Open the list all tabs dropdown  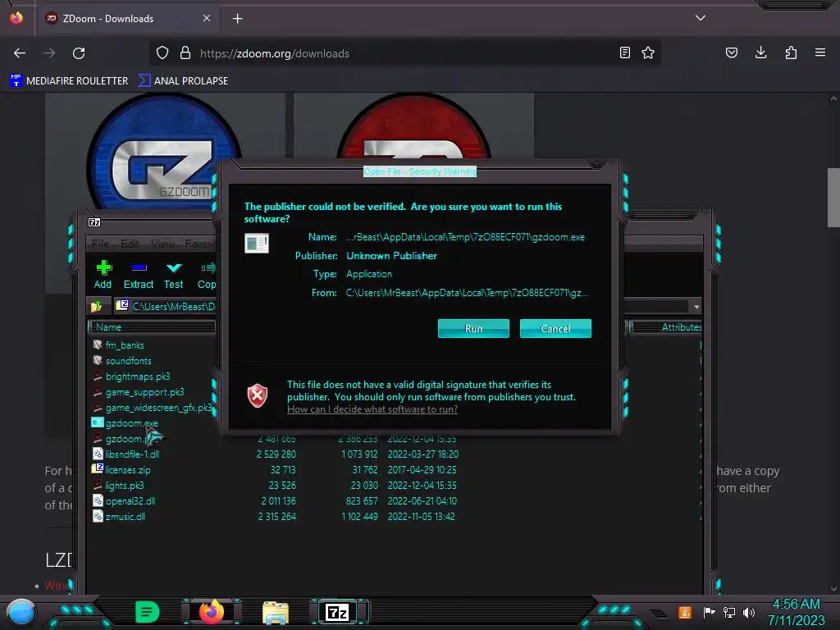[x=701, y=18]
